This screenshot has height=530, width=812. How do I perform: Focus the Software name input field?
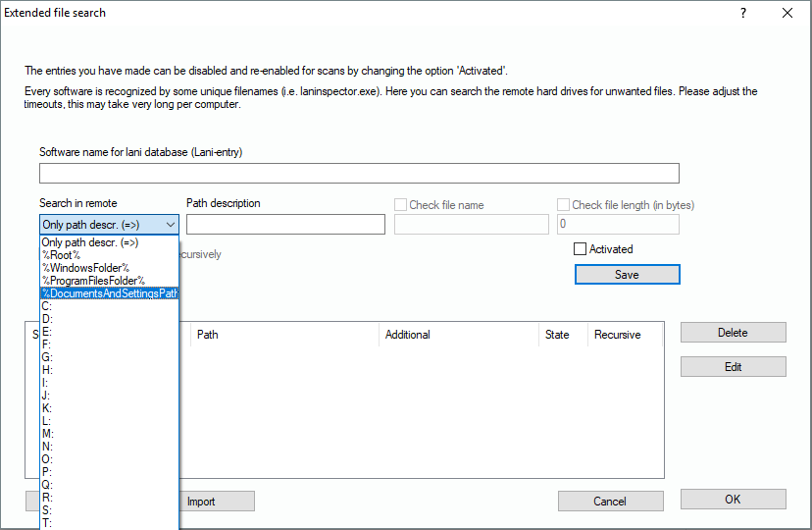359,174
